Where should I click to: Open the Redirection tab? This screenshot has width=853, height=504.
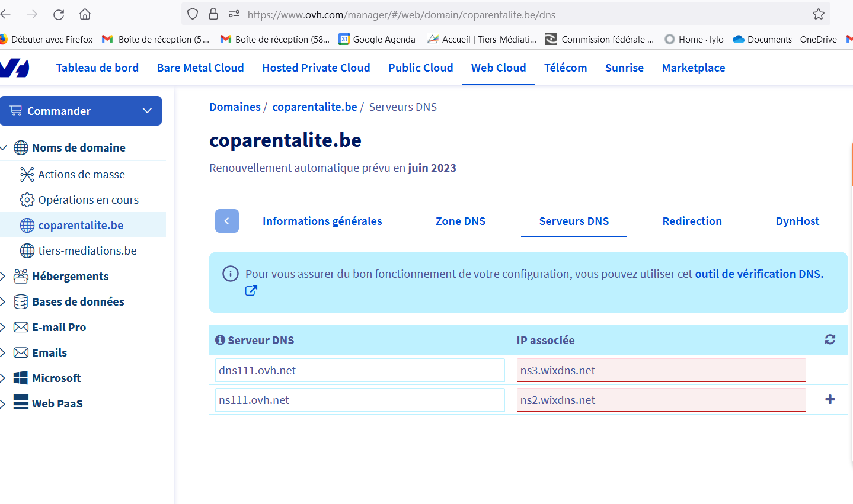[x=692, y=221]
